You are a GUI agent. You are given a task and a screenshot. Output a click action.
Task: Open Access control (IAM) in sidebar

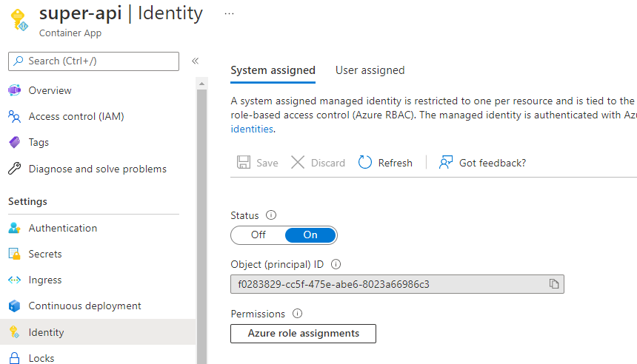coord(76,116)
